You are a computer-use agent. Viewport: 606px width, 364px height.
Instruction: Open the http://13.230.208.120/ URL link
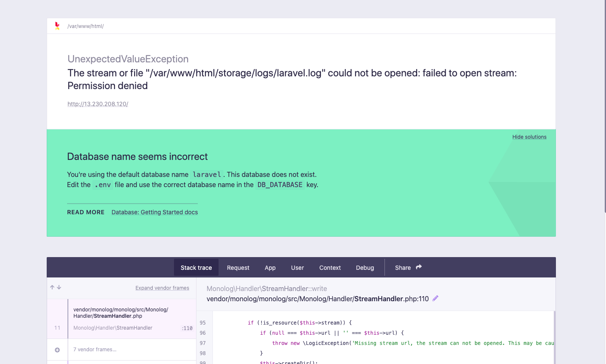[98, 104]
